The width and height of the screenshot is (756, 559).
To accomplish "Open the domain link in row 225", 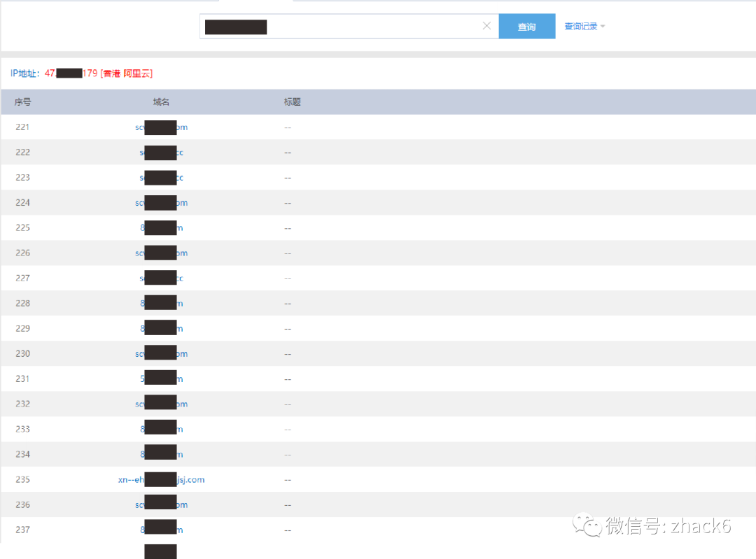I will (x=161, y=228).
